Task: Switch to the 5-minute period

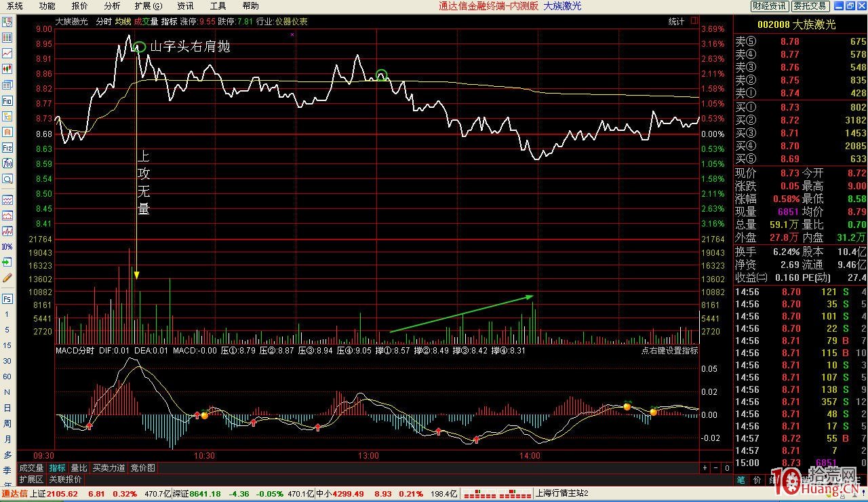Action: pos(7,330)
